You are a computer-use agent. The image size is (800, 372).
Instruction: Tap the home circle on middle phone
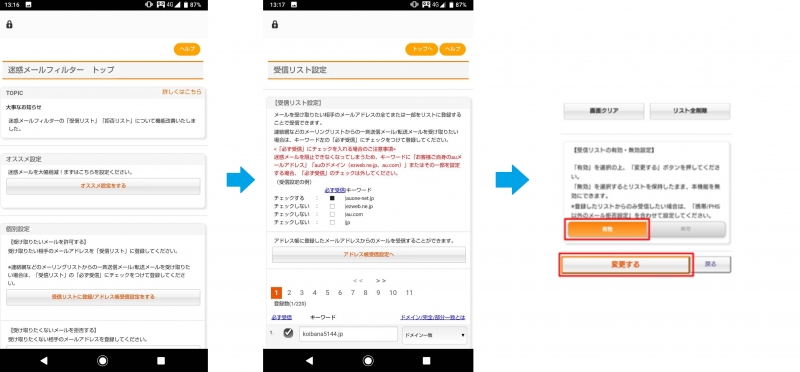click(x=368, y=361)
